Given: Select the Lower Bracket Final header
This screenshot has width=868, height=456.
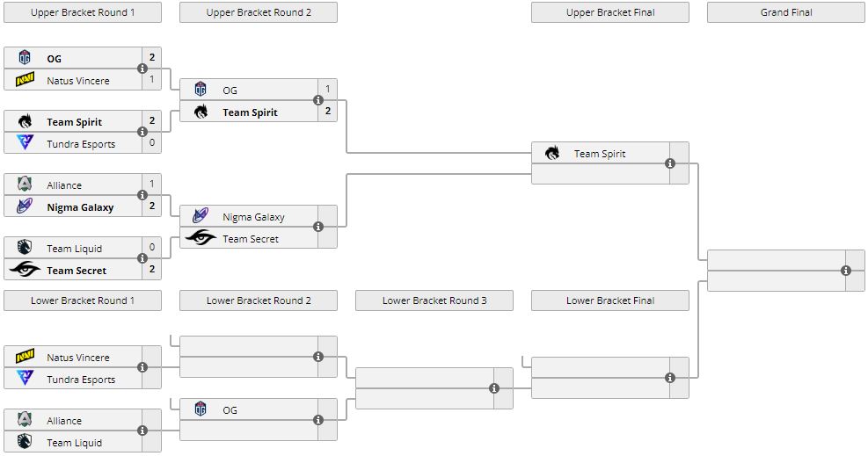Looking at the screenshot, I should pos(610,300).
